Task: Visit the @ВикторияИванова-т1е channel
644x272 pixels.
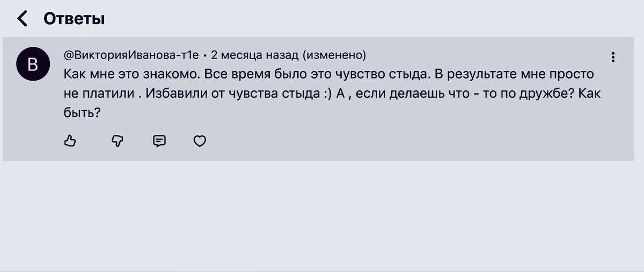Action: pyautogui.click(x=131, y=55)
